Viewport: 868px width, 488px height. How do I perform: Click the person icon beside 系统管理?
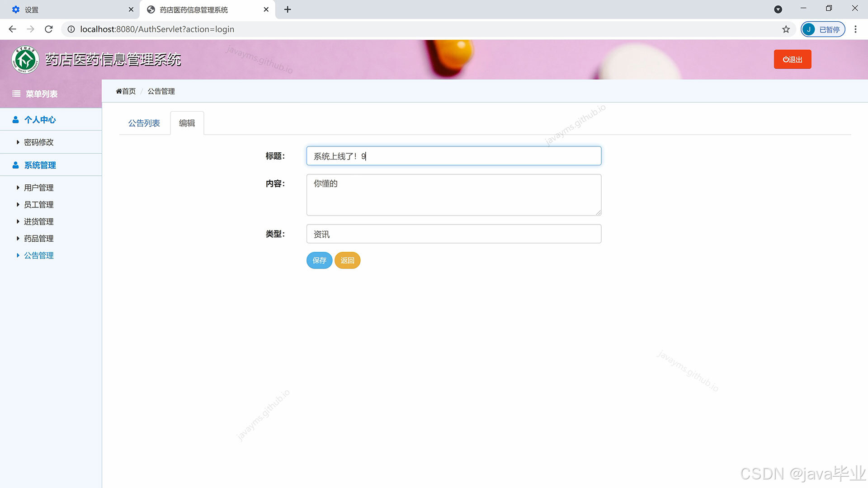(x=16, y=165)
